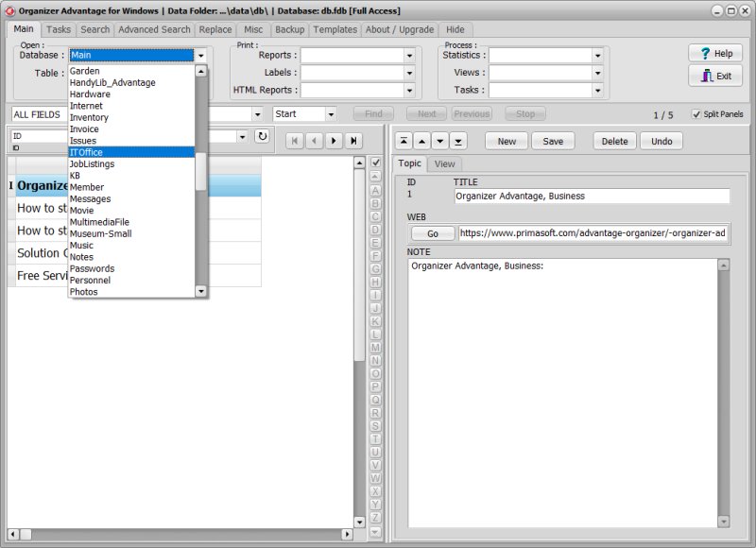This screenshot has height=548, width=756.
Task: Switch to the View tab in detail panel
Action: tap(444, 163)
